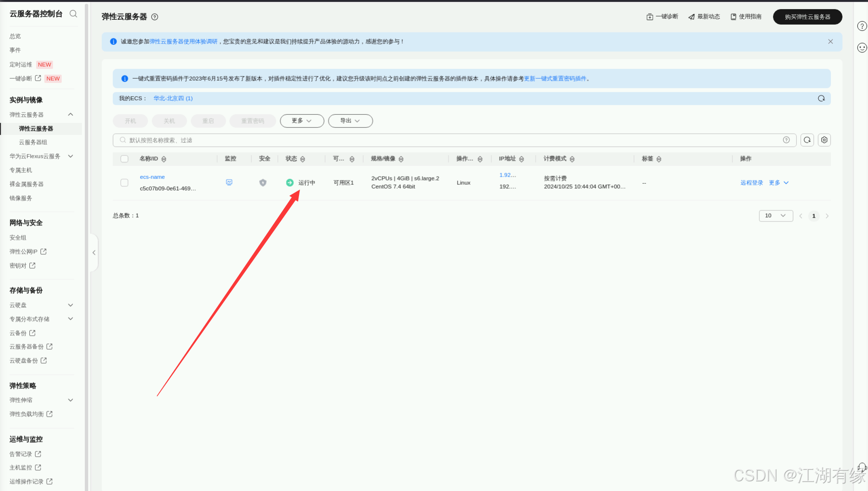Open 专属主机 in sidebar

pyautogui.click(x=21, y=170)
